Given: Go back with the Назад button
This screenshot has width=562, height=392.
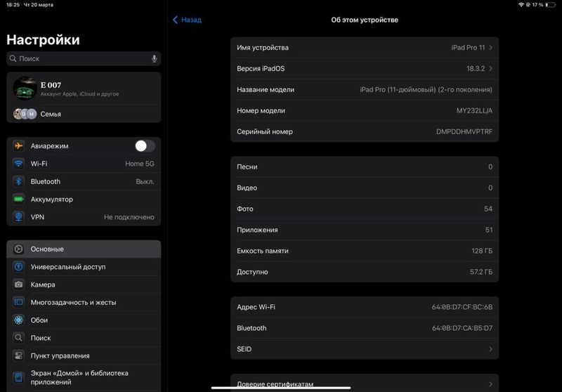Looking at the screenshot, I should [x=187, y=20].
